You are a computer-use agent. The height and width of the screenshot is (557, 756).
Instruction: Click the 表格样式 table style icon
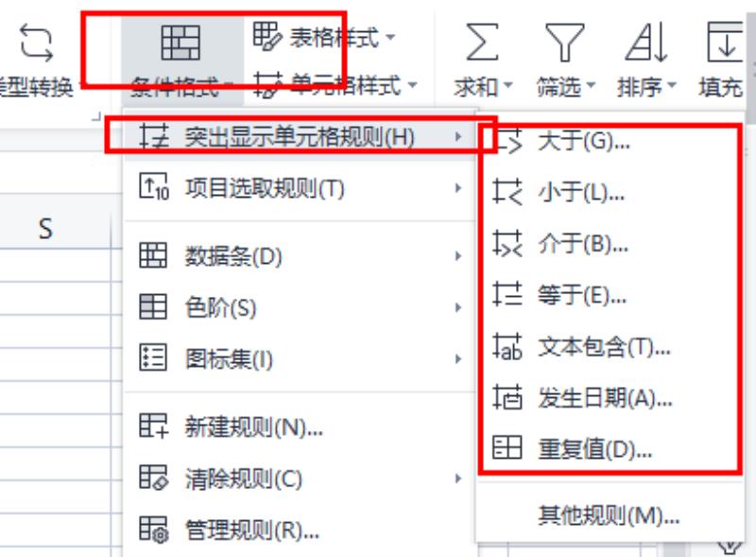[x=266, y=36]
